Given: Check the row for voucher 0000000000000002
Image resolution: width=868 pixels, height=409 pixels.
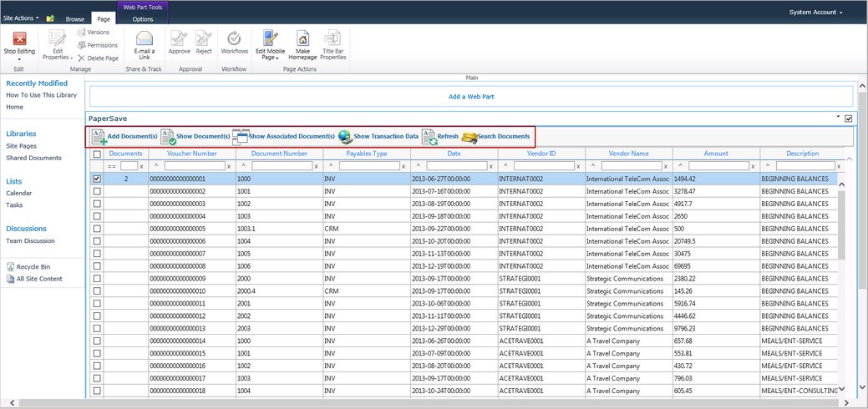Looking at the screenshot, I should click(97, 191).
